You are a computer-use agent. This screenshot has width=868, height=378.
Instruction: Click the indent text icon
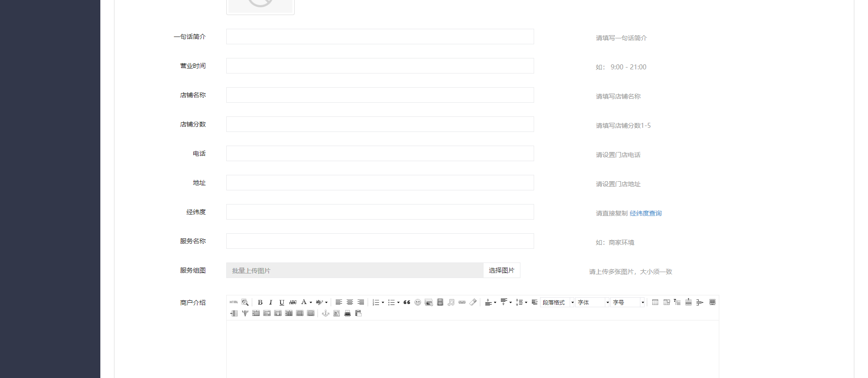tap(535, 302)
